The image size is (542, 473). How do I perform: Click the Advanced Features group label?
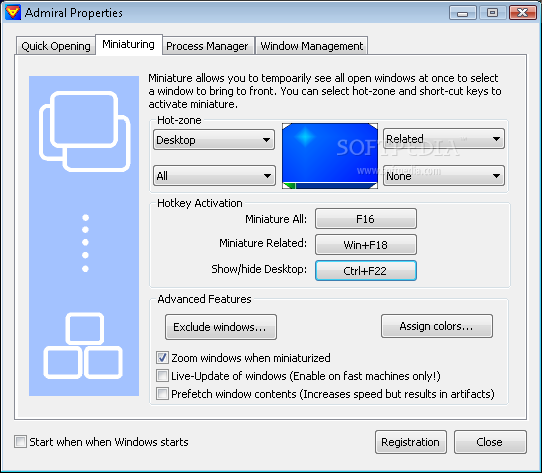pos(204,299)
